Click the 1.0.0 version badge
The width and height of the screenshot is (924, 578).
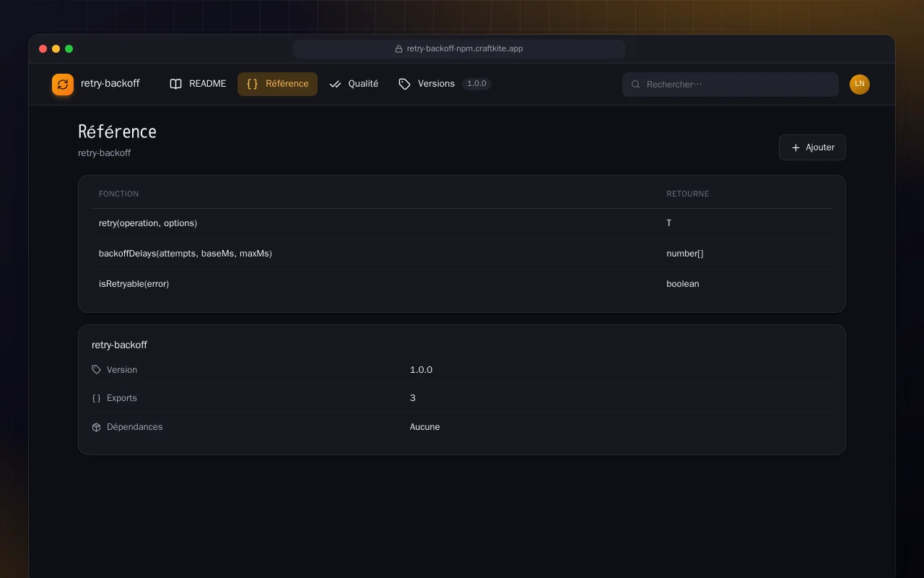[476, 84]
